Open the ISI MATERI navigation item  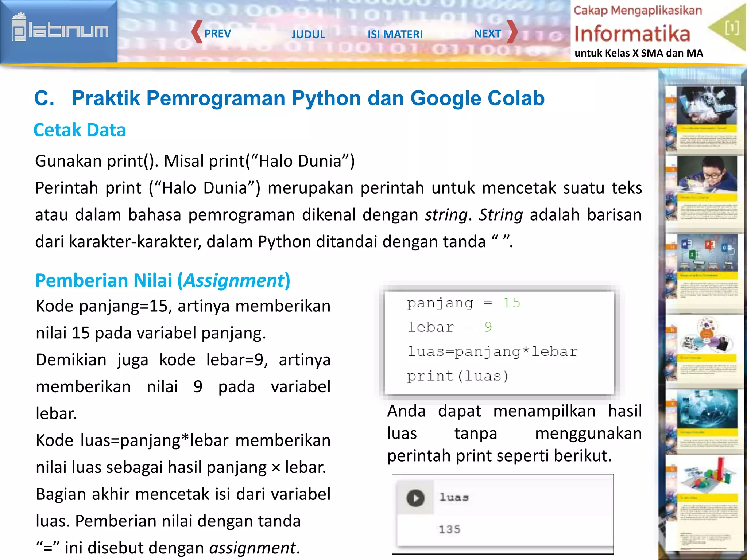point(395,34)
